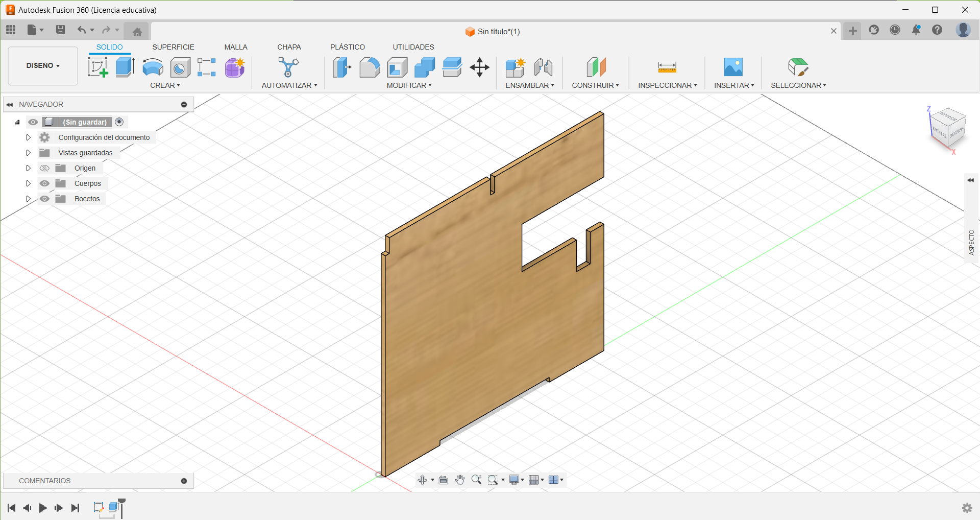Hide the Cuerpos folder
Viewport: 980px width, 520px height.
(44, 183)
